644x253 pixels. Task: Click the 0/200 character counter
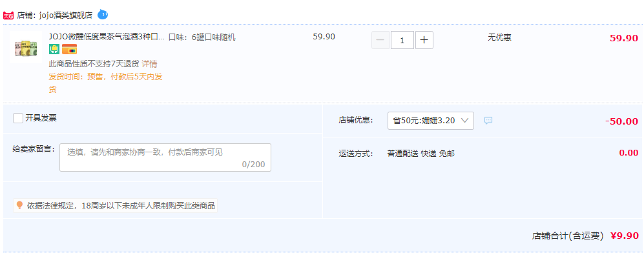click(253, 165)
